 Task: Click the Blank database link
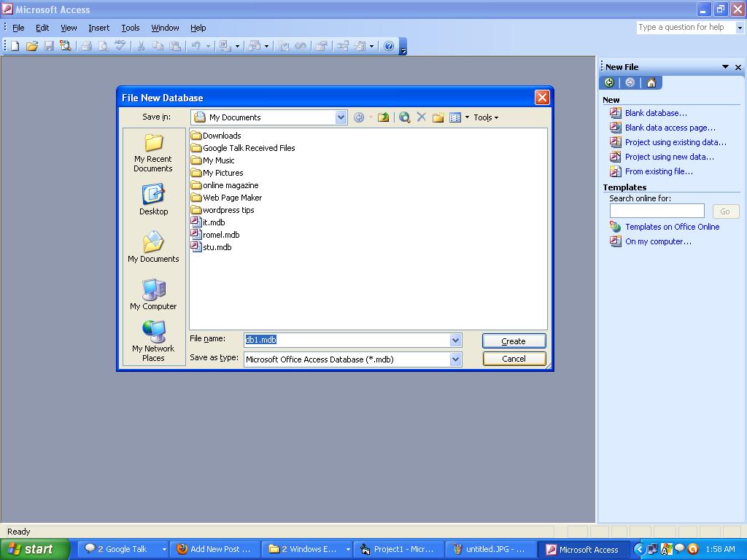[x=656, y=113]
